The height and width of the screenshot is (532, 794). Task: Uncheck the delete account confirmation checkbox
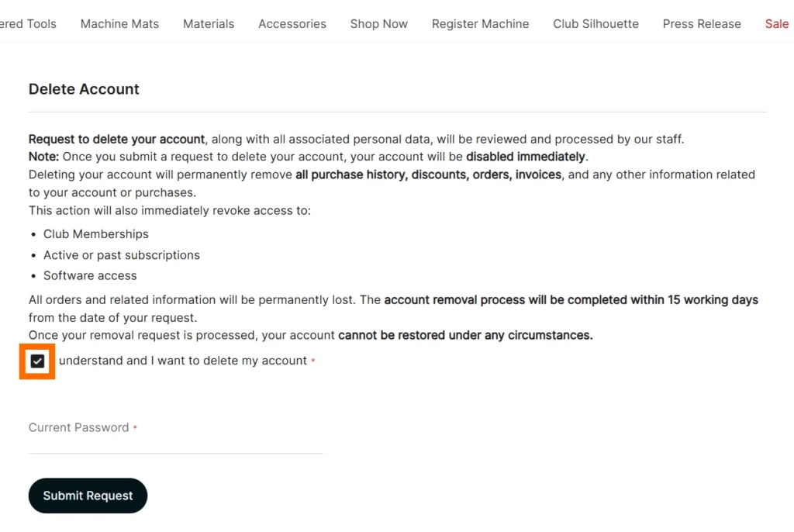pos(37,361)
